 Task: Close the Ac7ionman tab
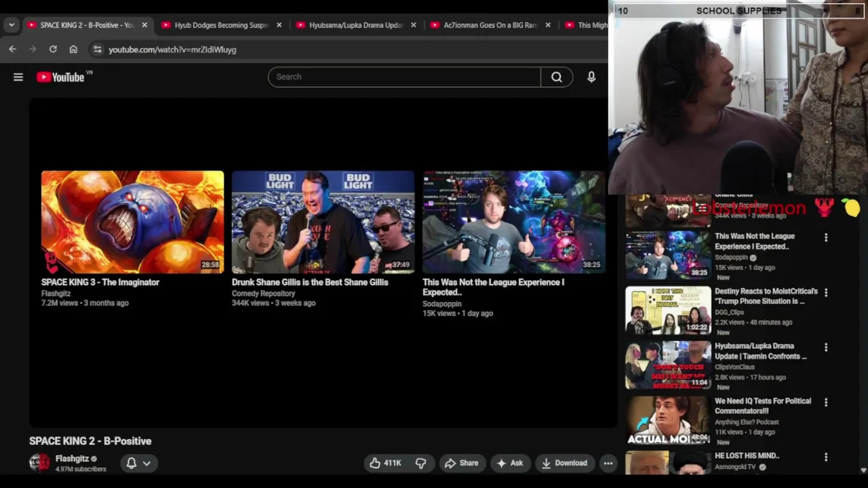[x=548, y=25]
